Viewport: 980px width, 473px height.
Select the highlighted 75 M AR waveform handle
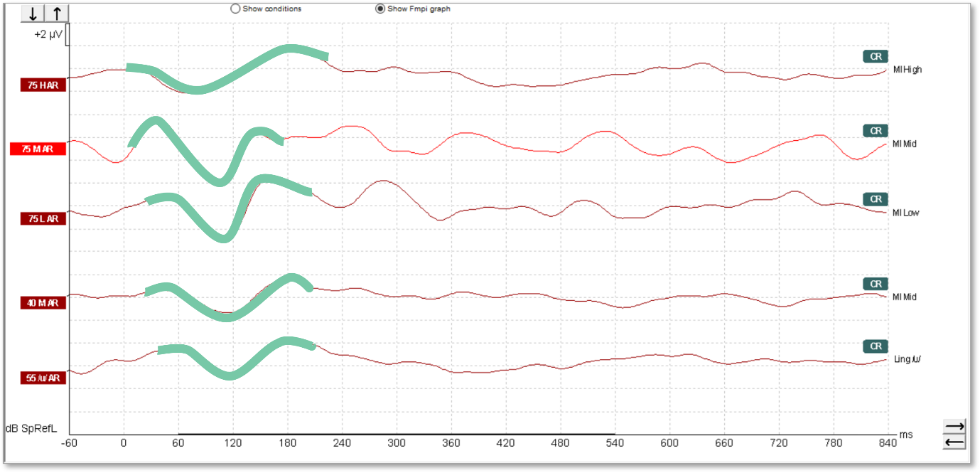pos(38,149)
